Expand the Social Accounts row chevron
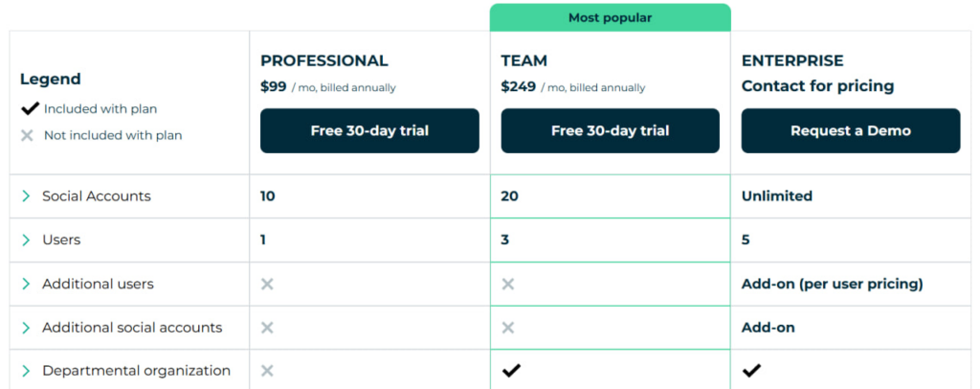The image size is (980, 389). click(x=26, y=196)
